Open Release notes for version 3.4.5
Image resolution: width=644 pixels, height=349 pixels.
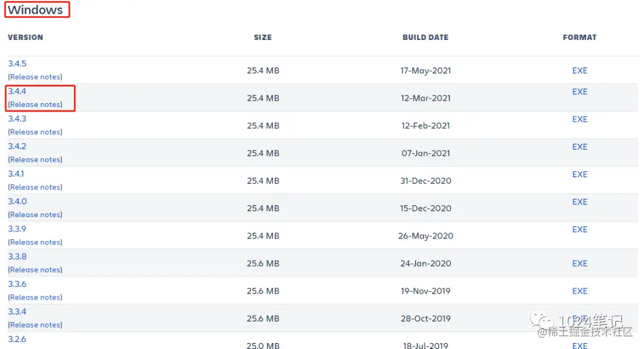pyautogui.click(x=35, y=77)
